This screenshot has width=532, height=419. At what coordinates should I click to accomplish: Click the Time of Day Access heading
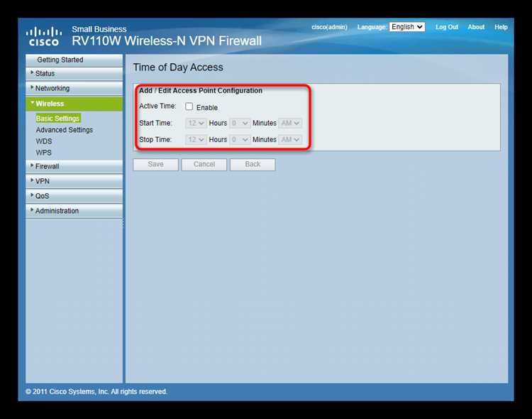[x=178, y=67]
